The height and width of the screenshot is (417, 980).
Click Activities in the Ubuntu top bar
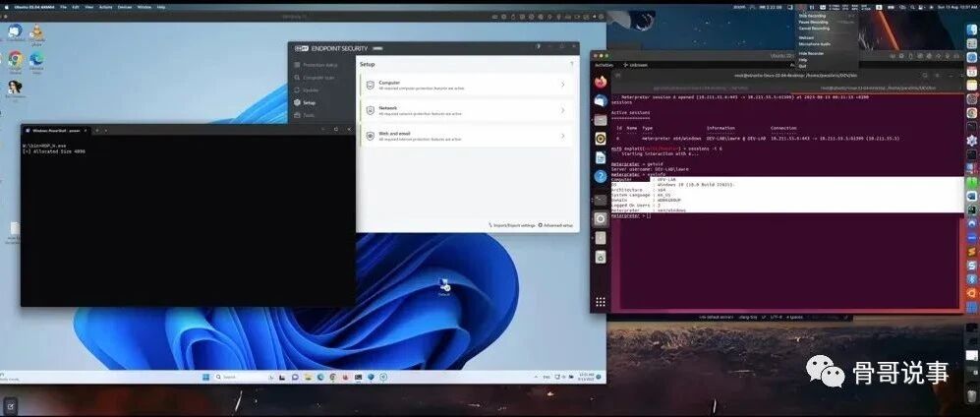(x=604, y=64)
